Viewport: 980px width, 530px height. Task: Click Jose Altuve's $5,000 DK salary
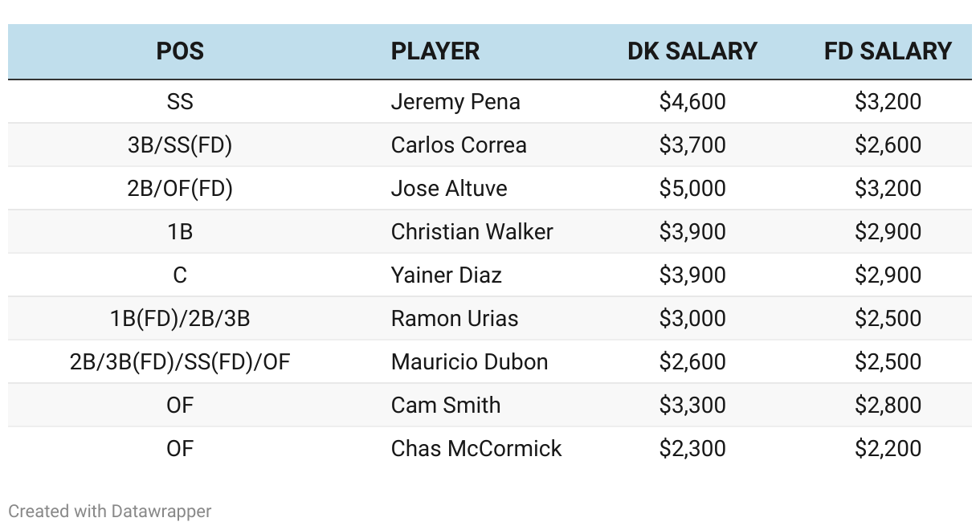[x=692, y=189]
